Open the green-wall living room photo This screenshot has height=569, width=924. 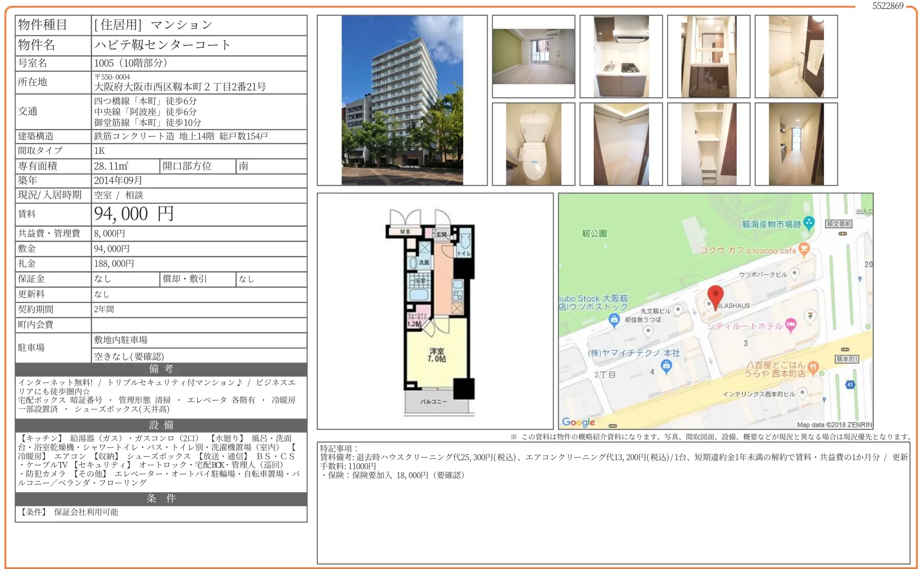coord(533,57)
